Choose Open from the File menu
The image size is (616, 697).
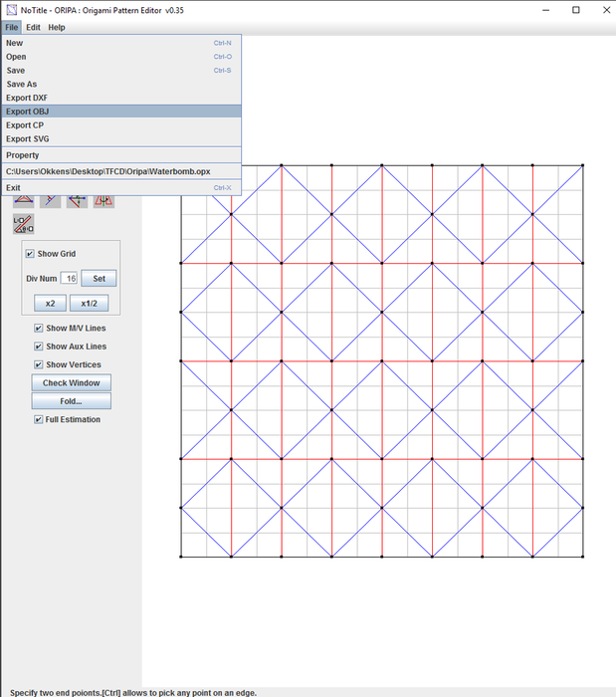tap(121, 57)
